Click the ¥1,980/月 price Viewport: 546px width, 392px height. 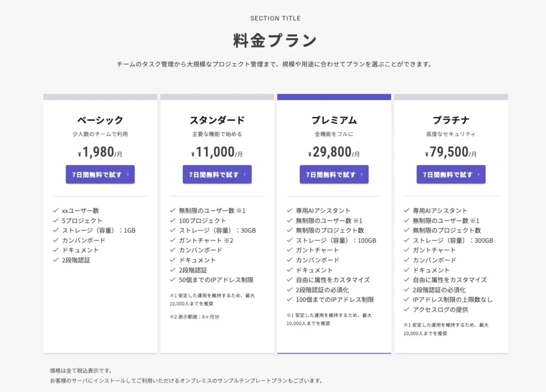[100, 152]
